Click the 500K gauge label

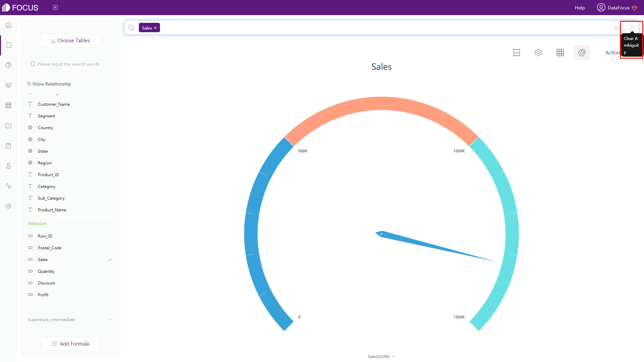(x=303, y=151)
